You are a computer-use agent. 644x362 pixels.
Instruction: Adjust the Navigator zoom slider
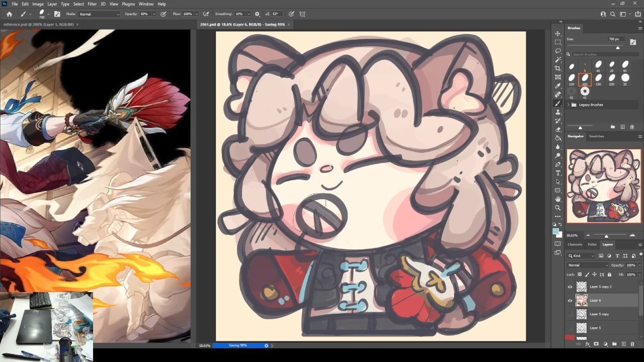tap(606, 235)
